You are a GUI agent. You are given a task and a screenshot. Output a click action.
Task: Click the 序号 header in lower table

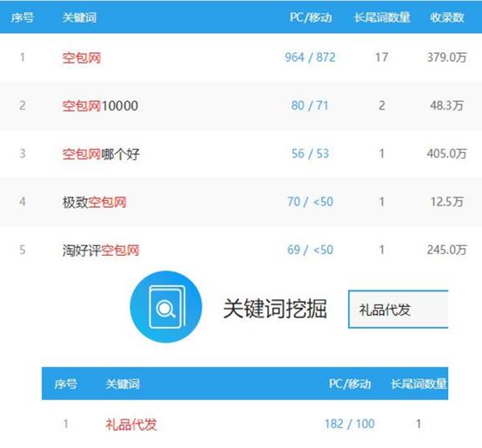pos(65,384)
